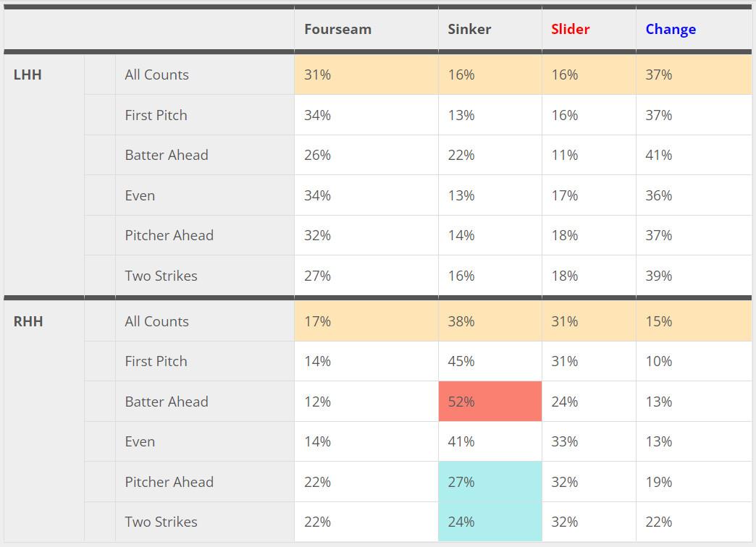
Task: Click the Fourseam column header
Action: [337, 30]
